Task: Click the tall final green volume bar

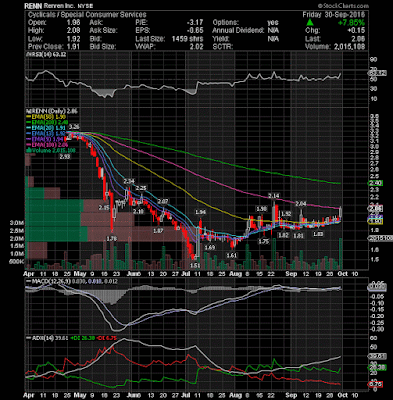Action: (x=341, y=254)
